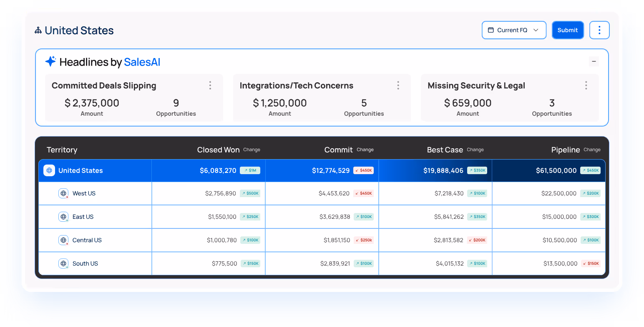
Task: Select the sparkle icon next to Headlines by SalesAI
Action: (x=50, y=61)
